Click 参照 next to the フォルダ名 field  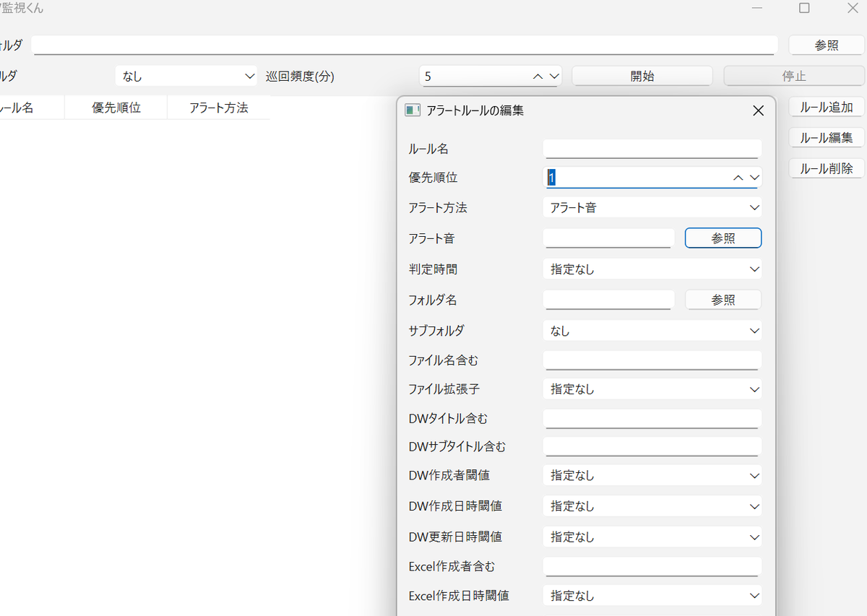click(723, 300)
